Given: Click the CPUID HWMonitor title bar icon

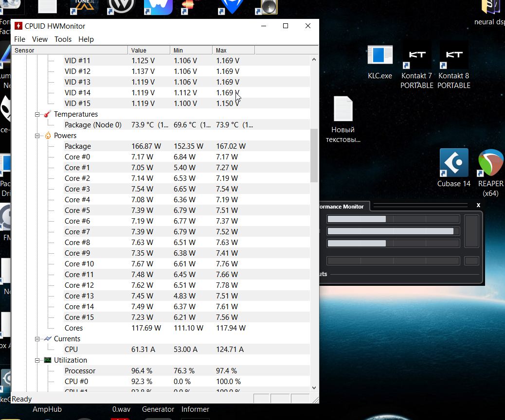Looking at the screenshot, I should [18, 26].
